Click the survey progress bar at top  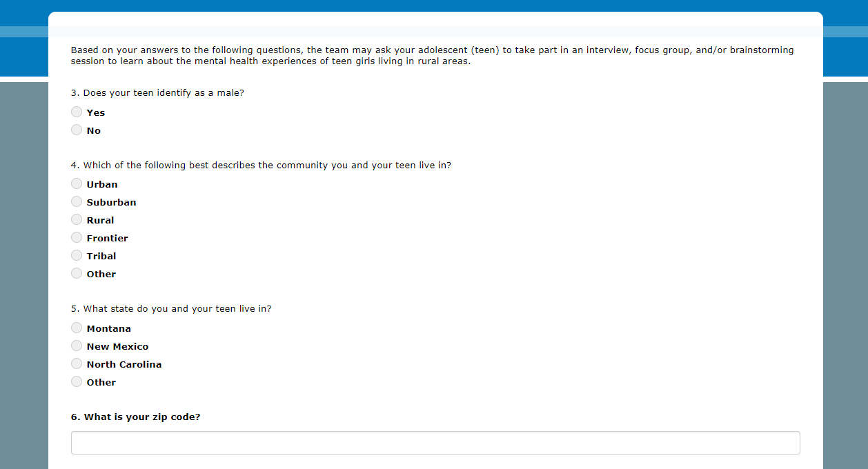435,32
